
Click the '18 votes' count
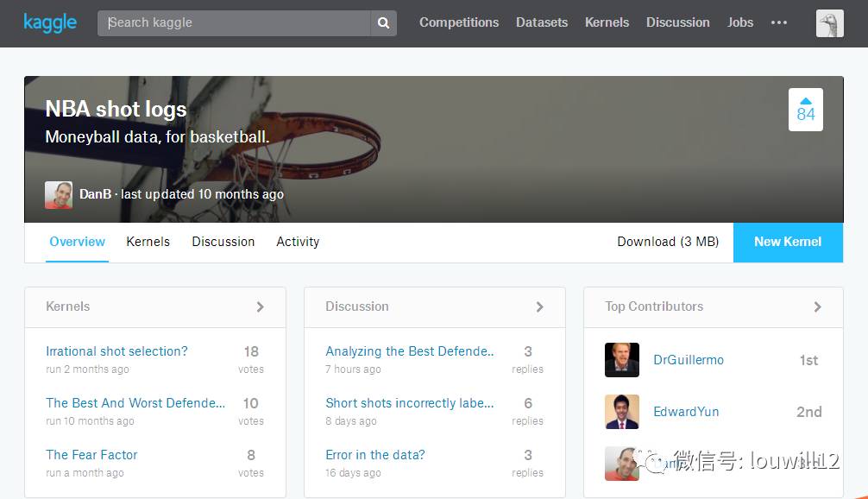pyautogui.click(x=251, y=359)
